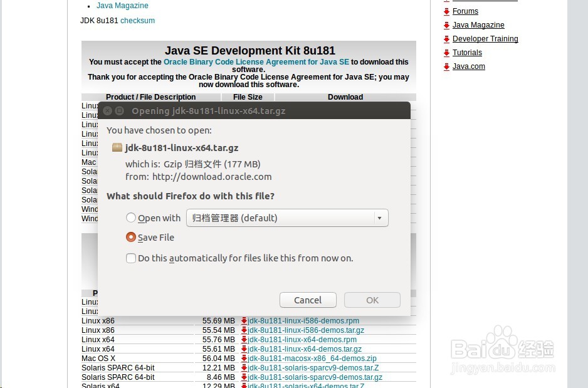Download jdk-8u181-linux-i586-demos.rpm
This screenshot has height=388, width=588.
[303, 321]
